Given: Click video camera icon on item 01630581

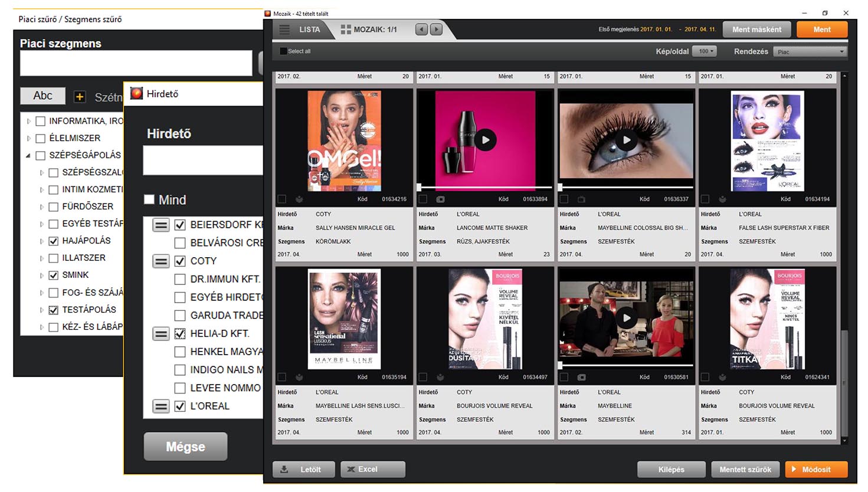Looking at the screenshot, I should [x=581, y=377].
